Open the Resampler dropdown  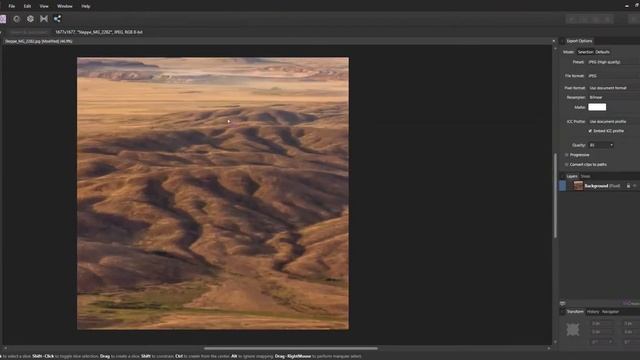click(x=613, y=97)
